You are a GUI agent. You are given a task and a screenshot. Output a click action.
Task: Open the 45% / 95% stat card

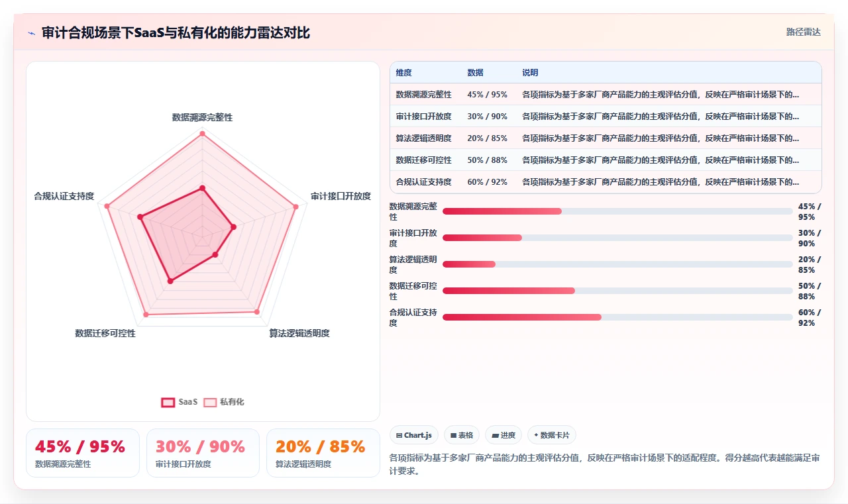tap(83, 453)
